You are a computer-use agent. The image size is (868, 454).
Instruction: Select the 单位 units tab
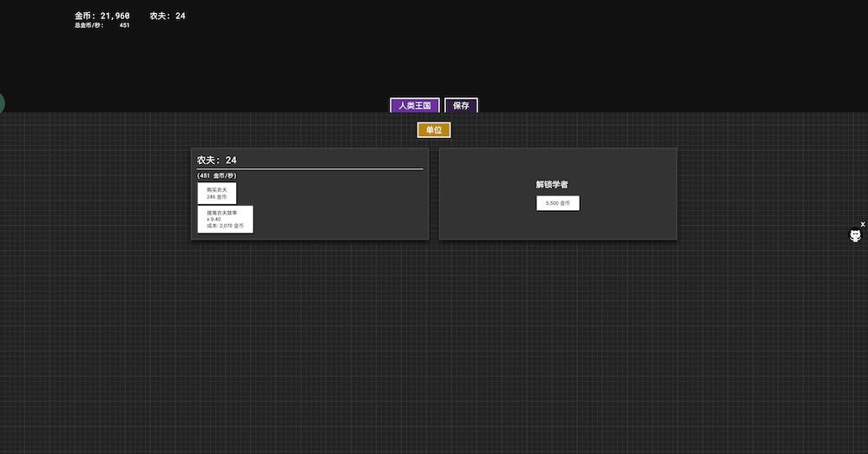point(433,129)
